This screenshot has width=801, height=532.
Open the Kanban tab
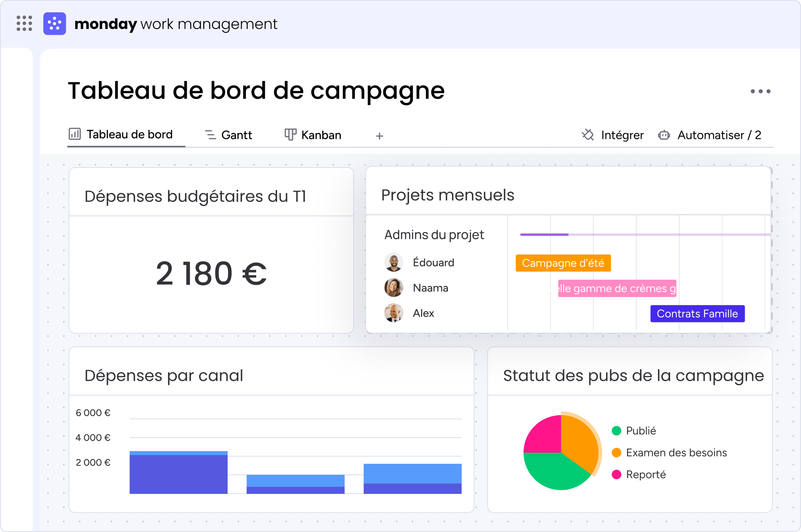313,135
